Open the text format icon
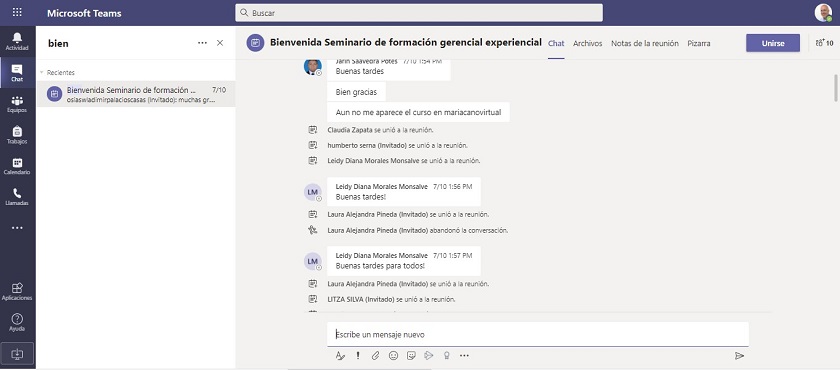Viewport: 840px width, 370px height. (x=340, y=356)
